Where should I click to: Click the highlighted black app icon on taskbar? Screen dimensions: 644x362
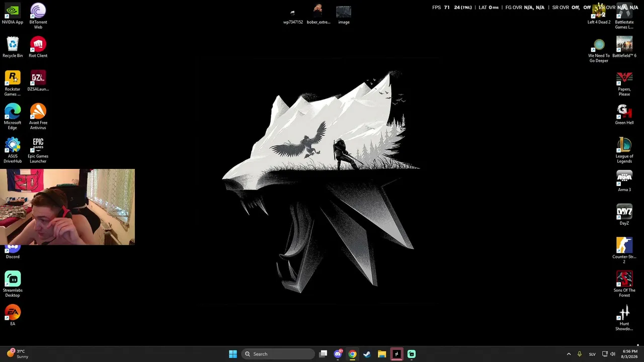pyautogui.click(x=396, y=354)
